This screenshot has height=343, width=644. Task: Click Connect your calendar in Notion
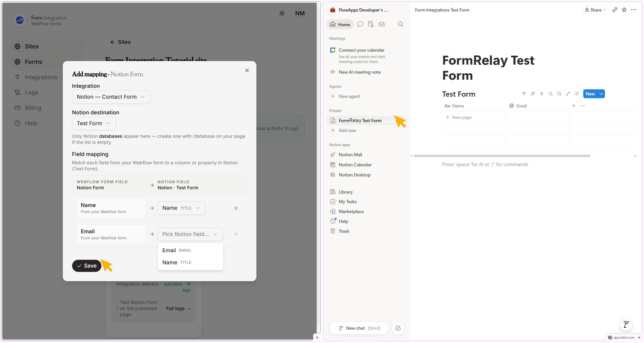(361, 50)
